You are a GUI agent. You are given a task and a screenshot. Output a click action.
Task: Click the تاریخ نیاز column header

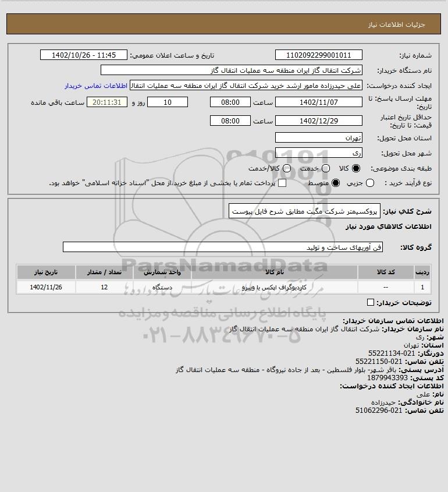coord(46,272)
